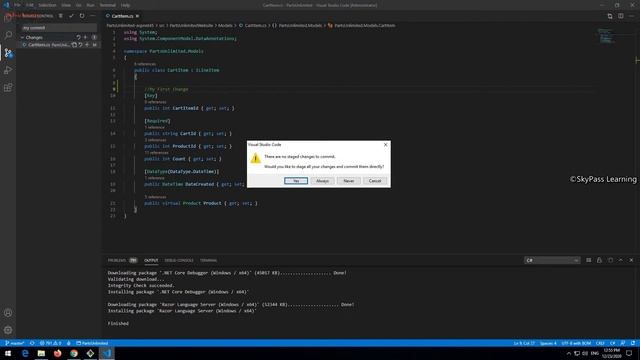Image resolution: width=640 pixels, height=360 pixels.
Task: Open File Explorer from the taskbar
Action: tap(41, 353)
